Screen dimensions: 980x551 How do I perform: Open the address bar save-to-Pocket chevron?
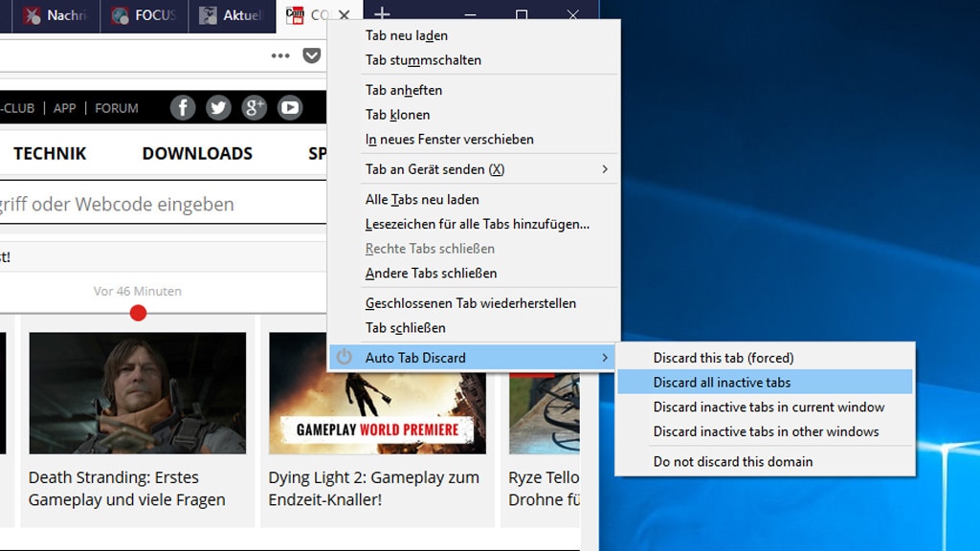[311, 55]
